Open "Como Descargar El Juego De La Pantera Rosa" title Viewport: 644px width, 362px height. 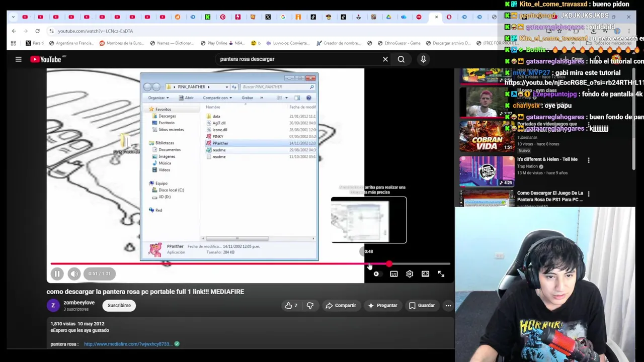550,196
